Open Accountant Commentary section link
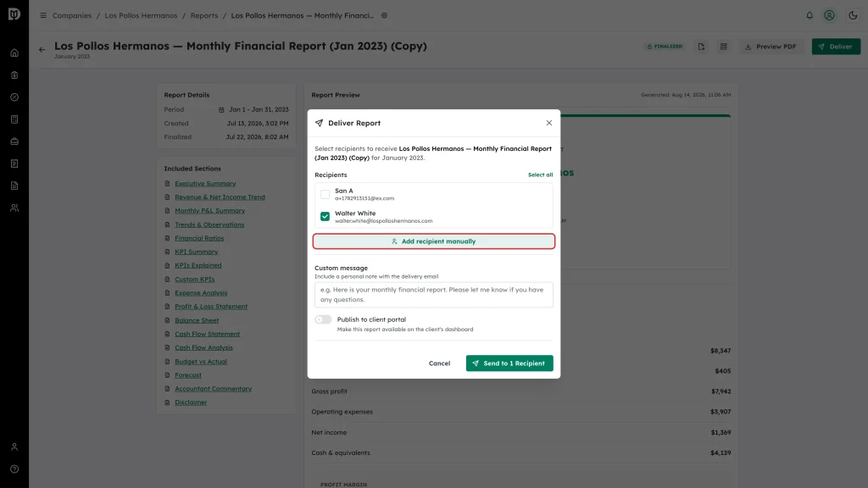The image size is (868, 488). pos(213,389)
